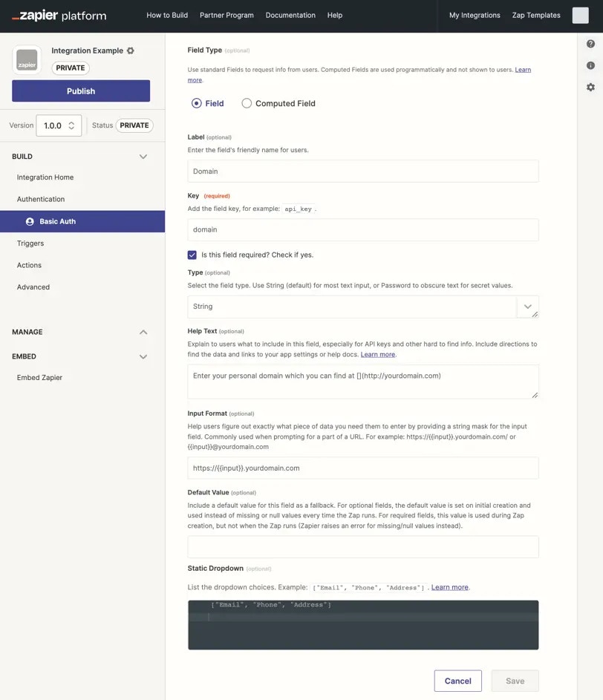Click the Cancel button

coord(458,681)
